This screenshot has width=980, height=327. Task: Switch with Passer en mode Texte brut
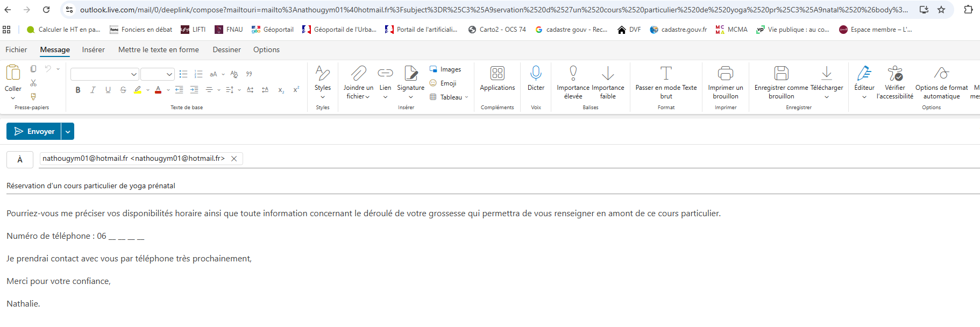[x=666, y=82]
